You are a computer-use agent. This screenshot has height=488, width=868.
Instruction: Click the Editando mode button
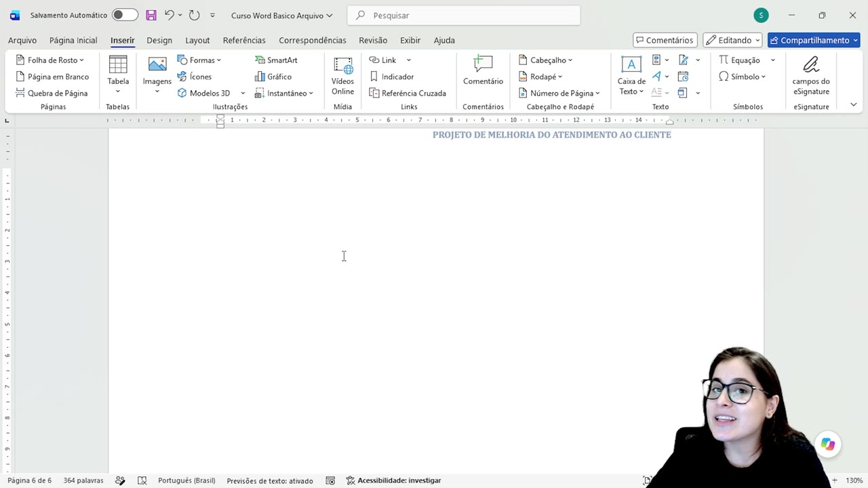tap(732, 40)
